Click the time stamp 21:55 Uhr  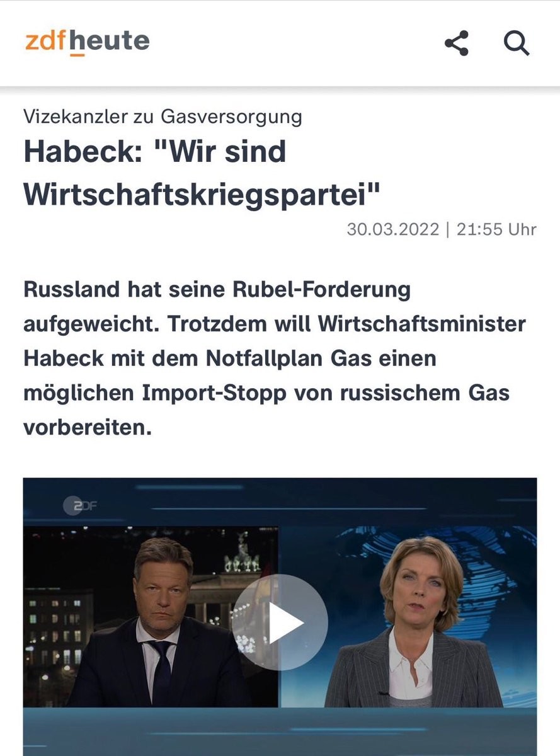pyautogui.click(x=496, y=229)
